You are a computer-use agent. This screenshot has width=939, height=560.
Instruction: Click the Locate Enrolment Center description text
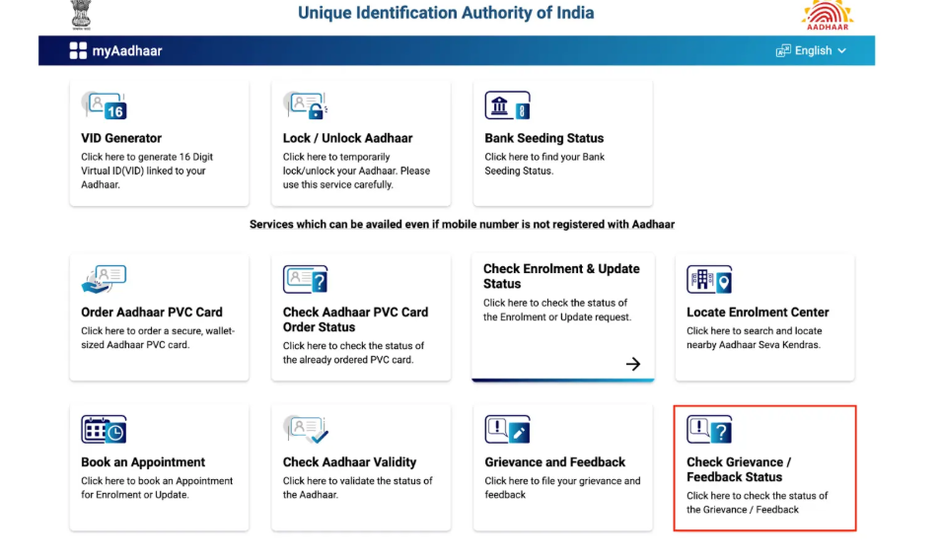click(x=755, y=337)
